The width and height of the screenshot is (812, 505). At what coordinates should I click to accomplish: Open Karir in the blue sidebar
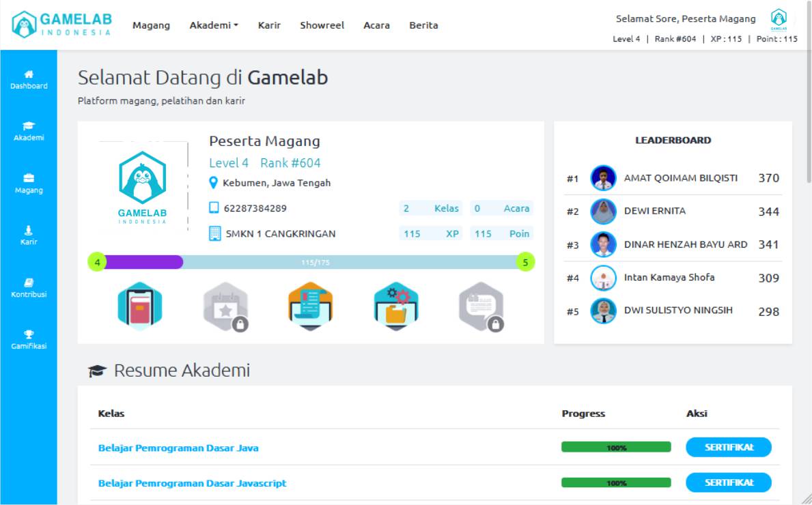pyautogui.click(x=29, y=235)
